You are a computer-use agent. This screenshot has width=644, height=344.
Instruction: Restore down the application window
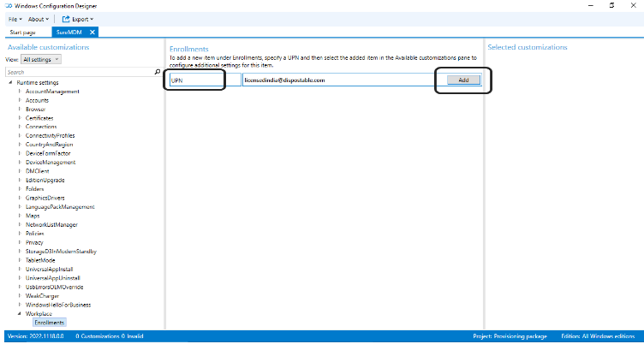point(611,5)
